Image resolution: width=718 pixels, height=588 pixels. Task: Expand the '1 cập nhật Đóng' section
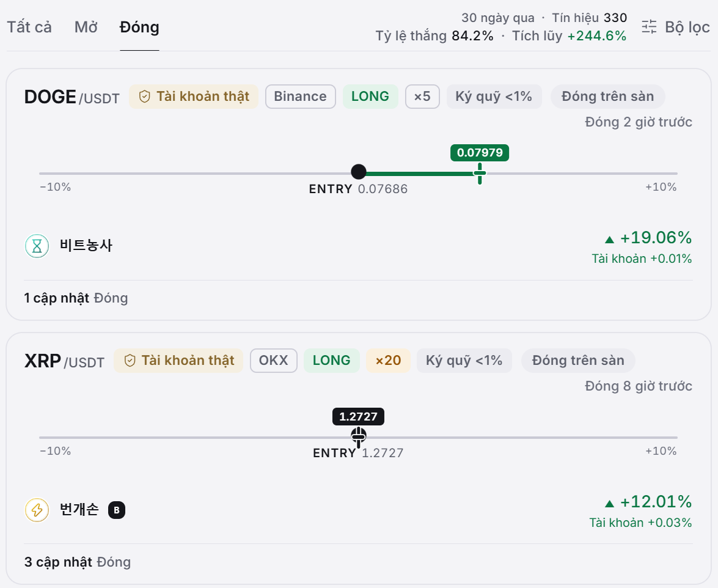click(76, 298)
